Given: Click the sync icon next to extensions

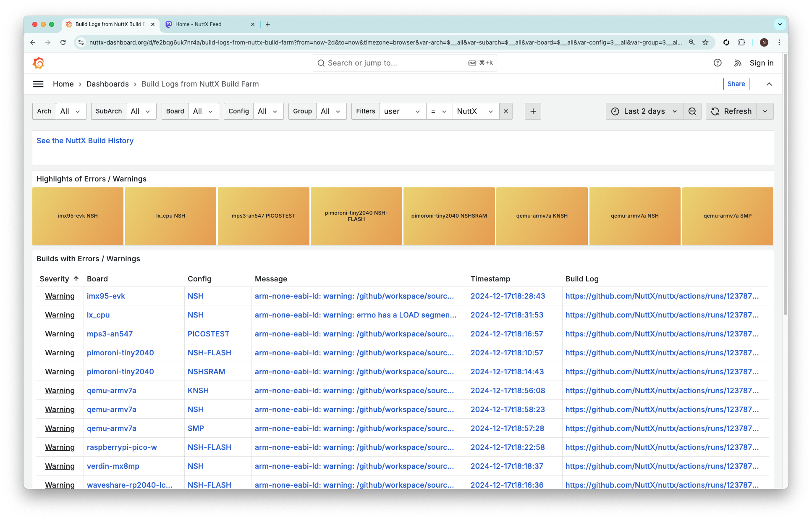Looking at the screenshot, I should pos(726,42).
